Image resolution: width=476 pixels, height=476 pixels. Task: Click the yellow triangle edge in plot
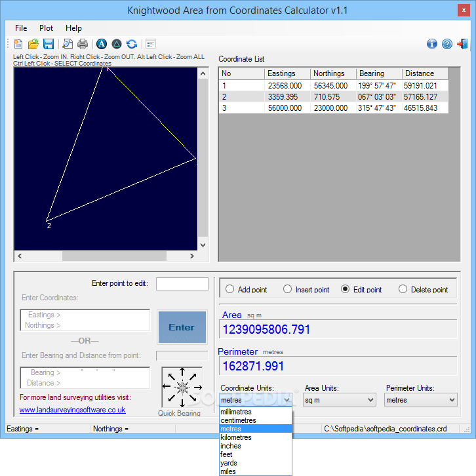pyautogui.click(x=152, y=113)
